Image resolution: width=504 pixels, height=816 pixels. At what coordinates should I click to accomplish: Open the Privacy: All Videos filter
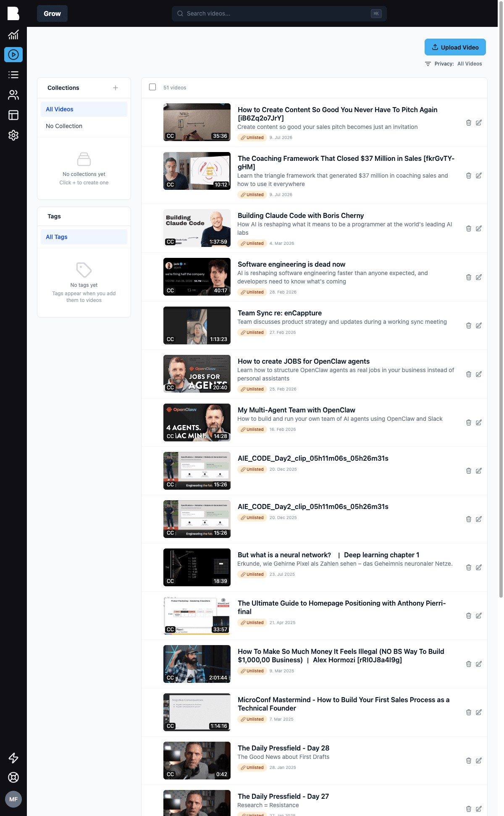tap(454, 64)
